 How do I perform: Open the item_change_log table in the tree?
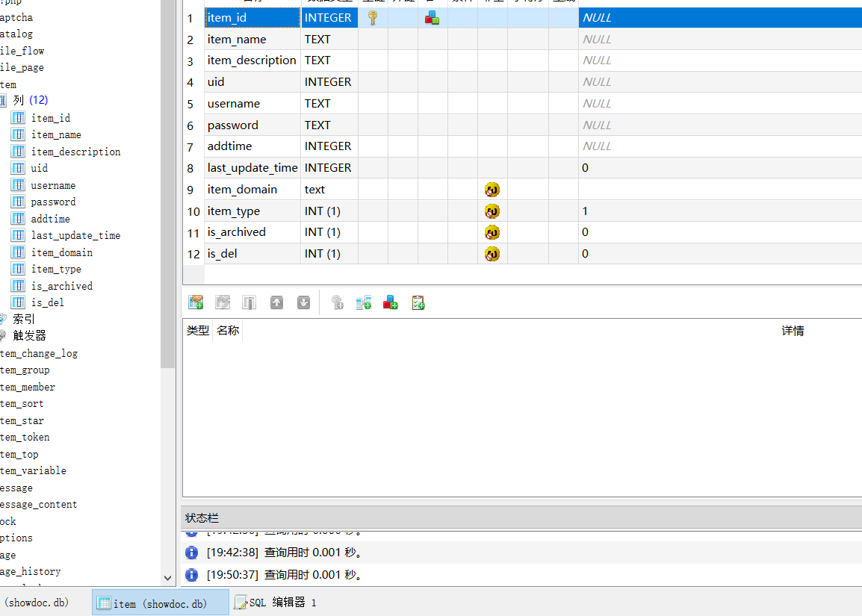[39, 353]
